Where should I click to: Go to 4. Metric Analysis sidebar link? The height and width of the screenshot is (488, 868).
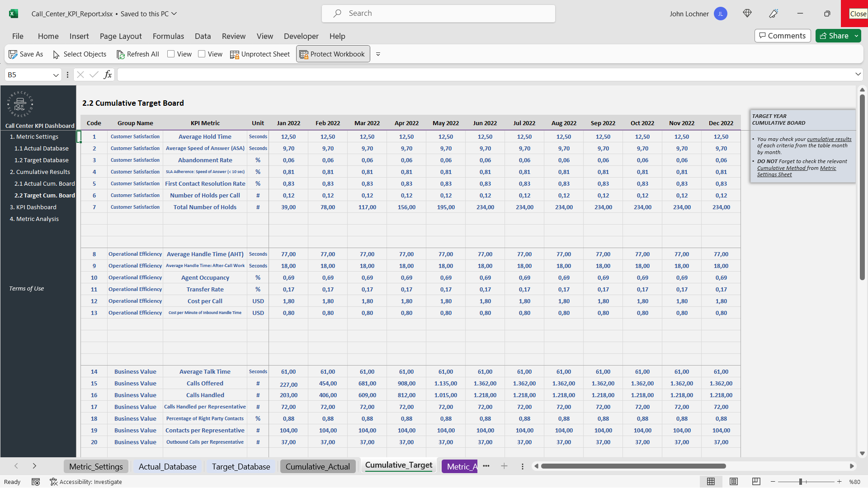[34, 219]
